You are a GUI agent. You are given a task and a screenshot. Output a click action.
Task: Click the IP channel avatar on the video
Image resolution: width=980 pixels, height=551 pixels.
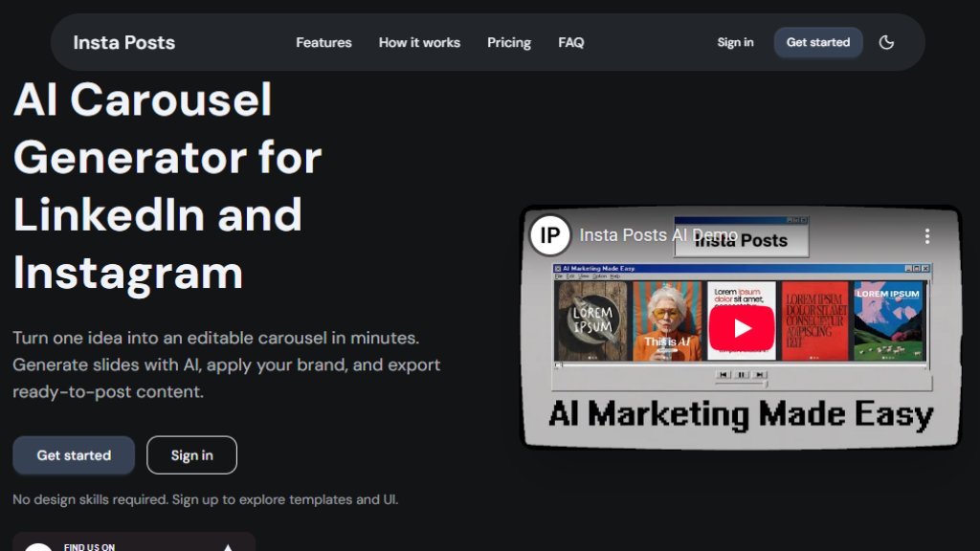click(x=550, y=235)
